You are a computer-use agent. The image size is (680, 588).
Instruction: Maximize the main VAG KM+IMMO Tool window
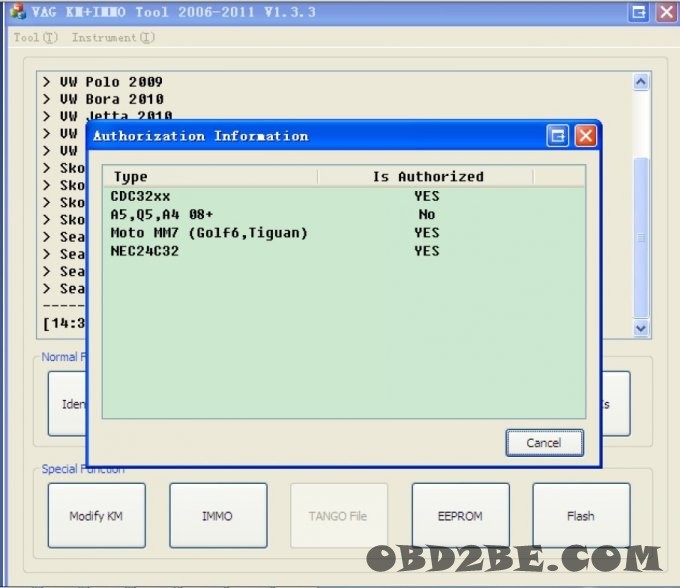pyautogui.click(x=639, y=12)
